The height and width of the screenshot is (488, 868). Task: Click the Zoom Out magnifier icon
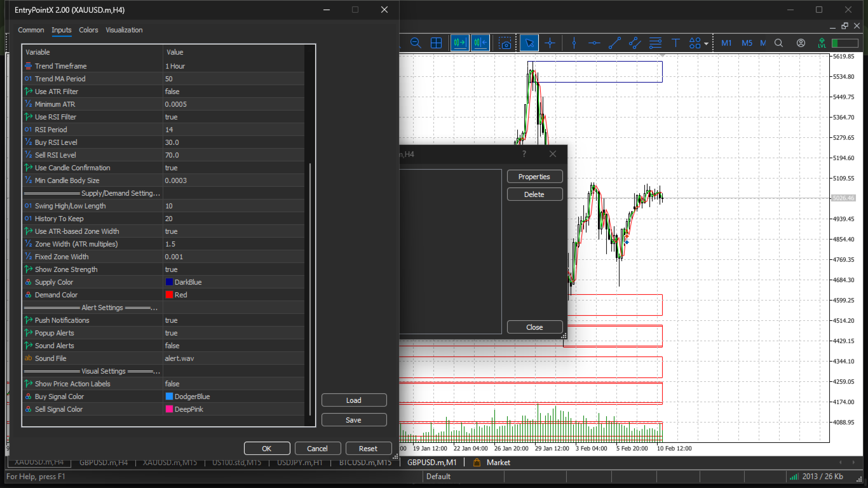pos(416,43)
